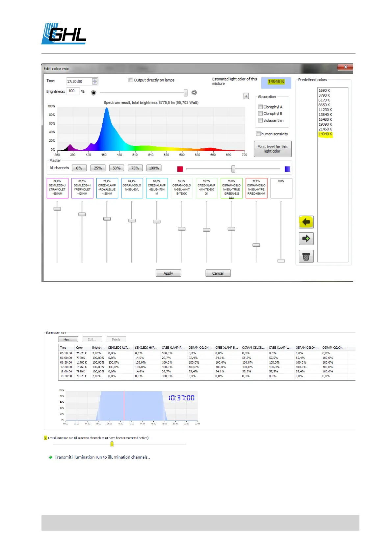Screen dimensions: 392x554
Task: Click the estimated light color 14040 K swatch
Action: (x=276, y=83)
